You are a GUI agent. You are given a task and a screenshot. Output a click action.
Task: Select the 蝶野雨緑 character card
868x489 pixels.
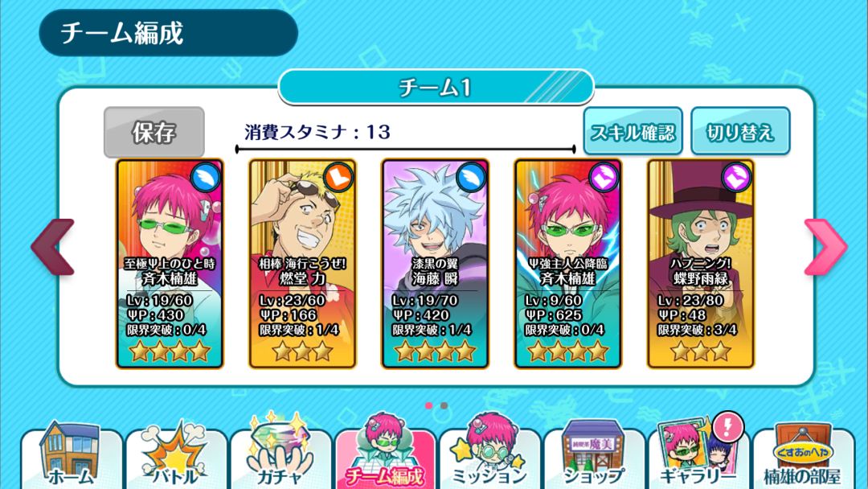(x=701, y=264)
